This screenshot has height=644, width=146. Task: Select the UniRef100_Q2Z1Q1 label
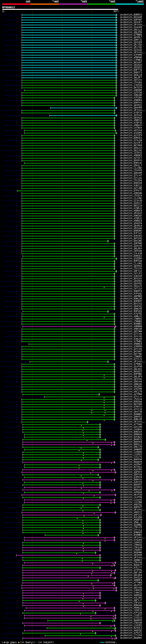click(131, 50)
